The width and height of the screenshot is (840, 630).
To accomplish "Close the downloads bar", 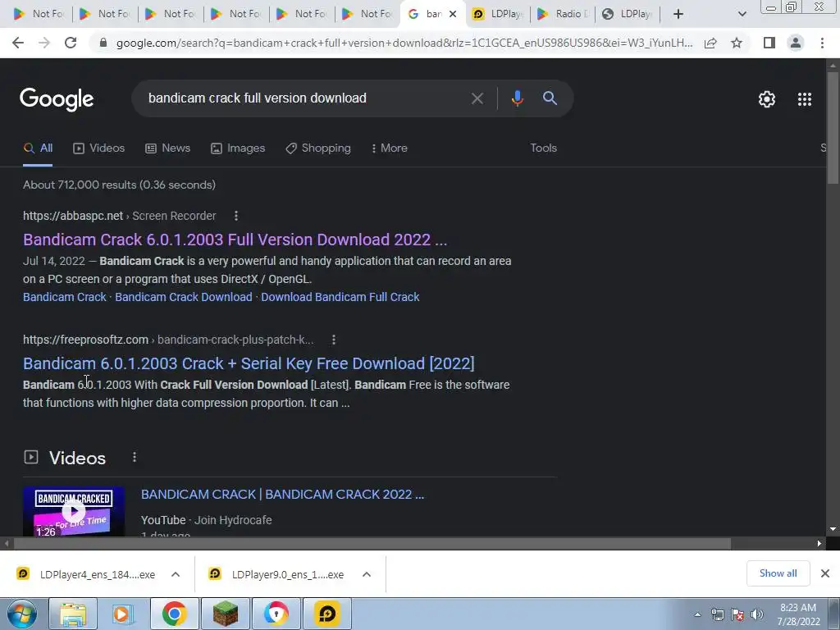I will (x=825, y=573).
